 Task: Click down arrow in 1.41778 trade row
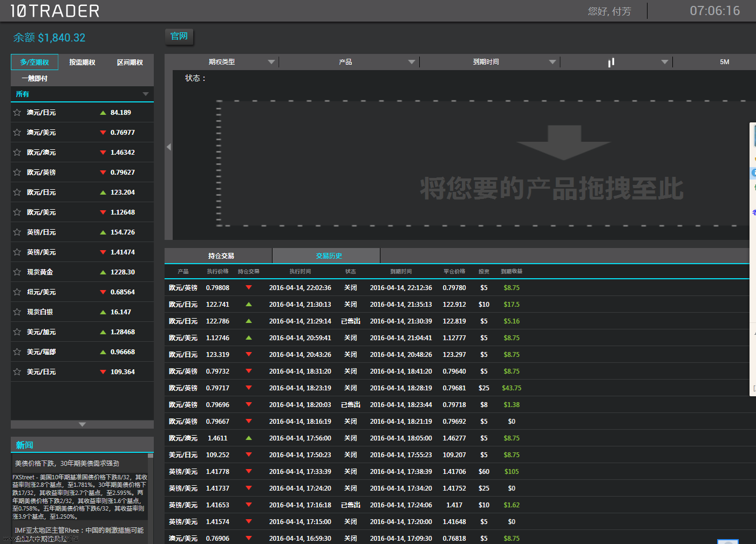point(249,472)
